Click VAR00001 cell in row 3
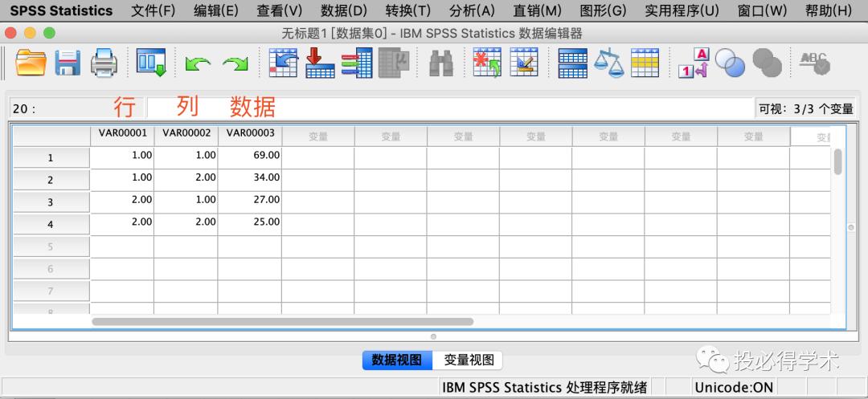Image resolution: width=868 pixels, height=399 pixels. pos(122,202)
